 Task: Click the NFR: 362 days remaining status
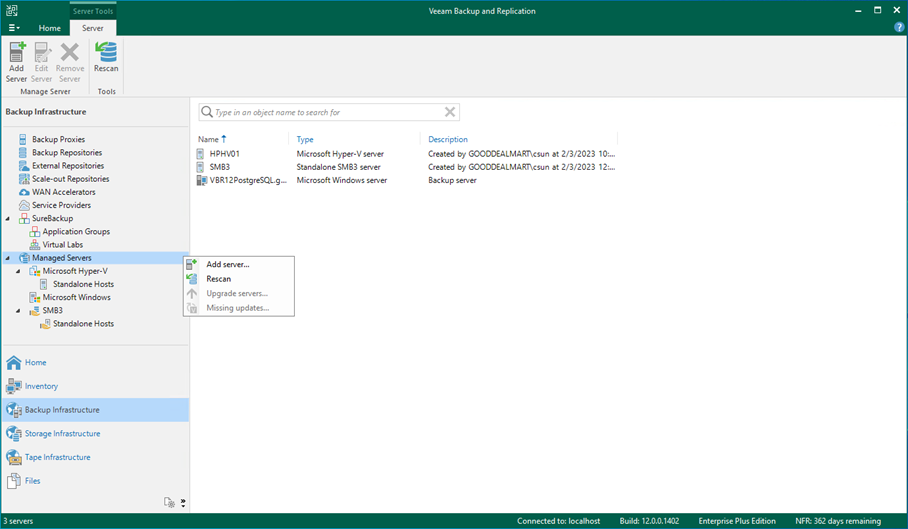[837, 521]
